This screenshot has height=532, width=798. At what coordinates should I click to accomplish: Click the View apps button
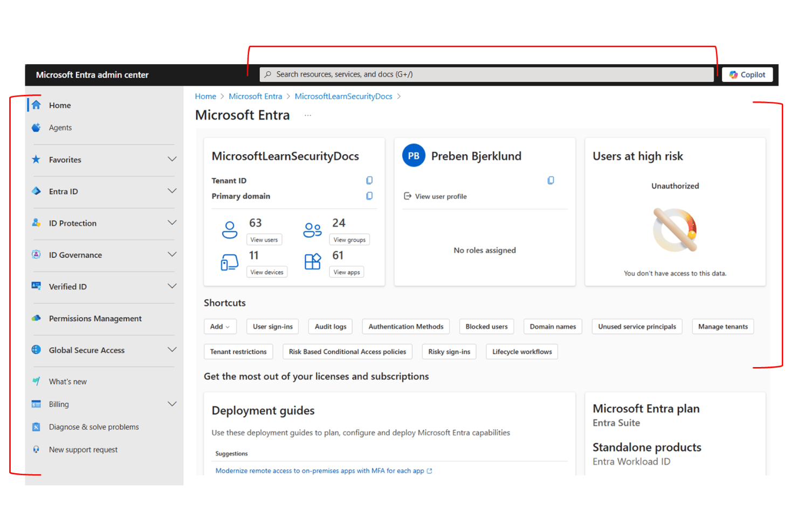tap(347, 272)
